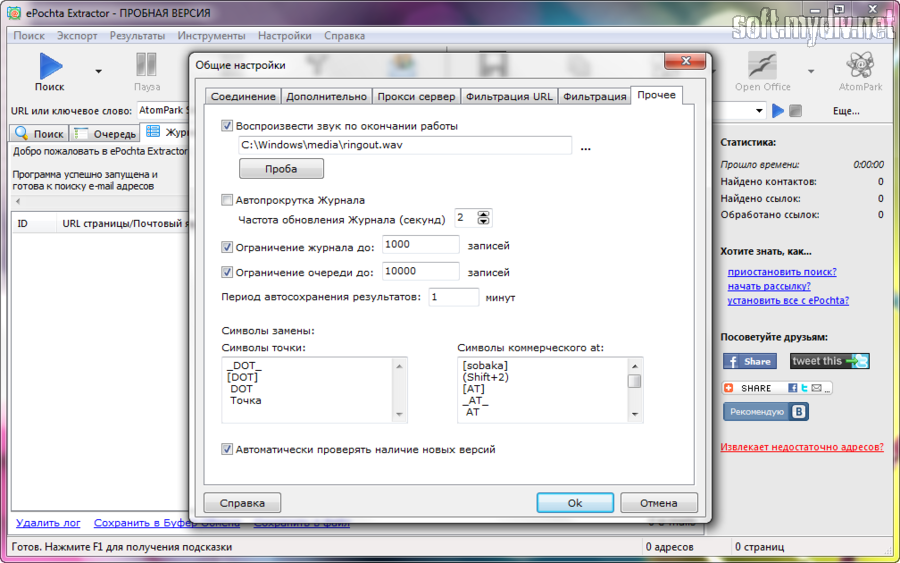
Task: Click the Удалить лог link
Action: 48,523
